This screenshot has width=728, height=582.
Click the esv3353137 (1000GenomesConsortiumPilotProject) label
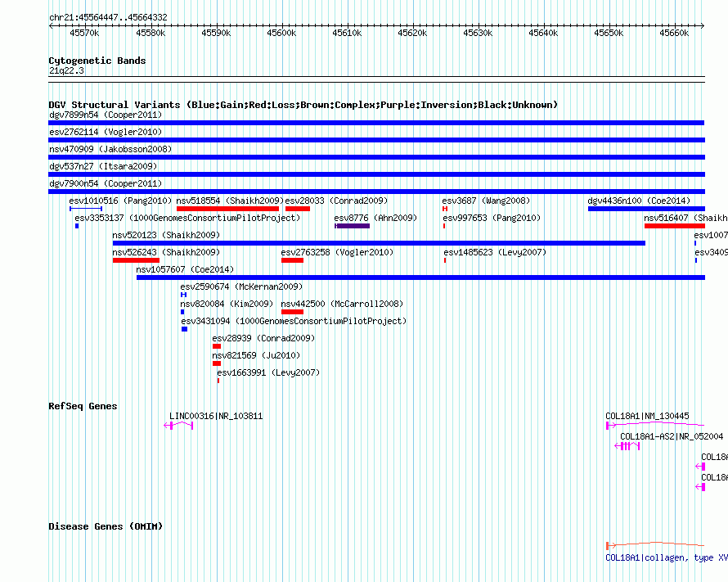coord(187,218)
